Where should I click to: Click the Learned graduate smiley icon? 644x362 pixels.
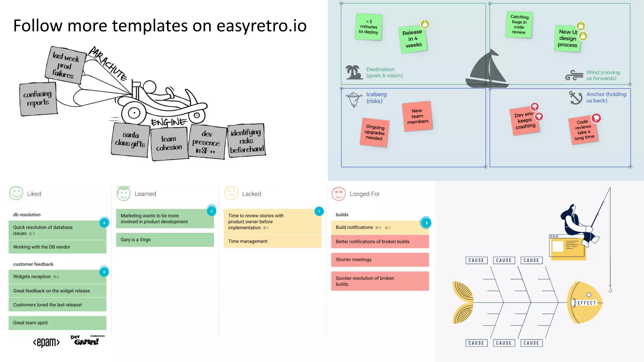123,193
